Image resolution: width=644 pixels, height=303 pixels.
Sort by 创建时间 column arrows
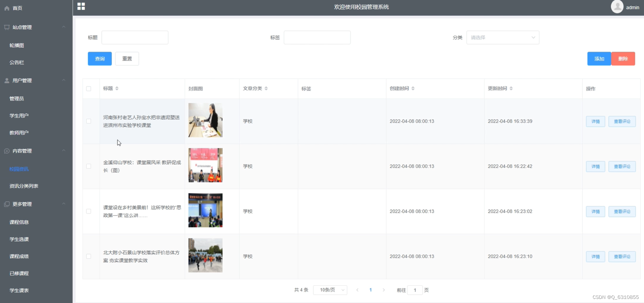(x=413, y=89)
